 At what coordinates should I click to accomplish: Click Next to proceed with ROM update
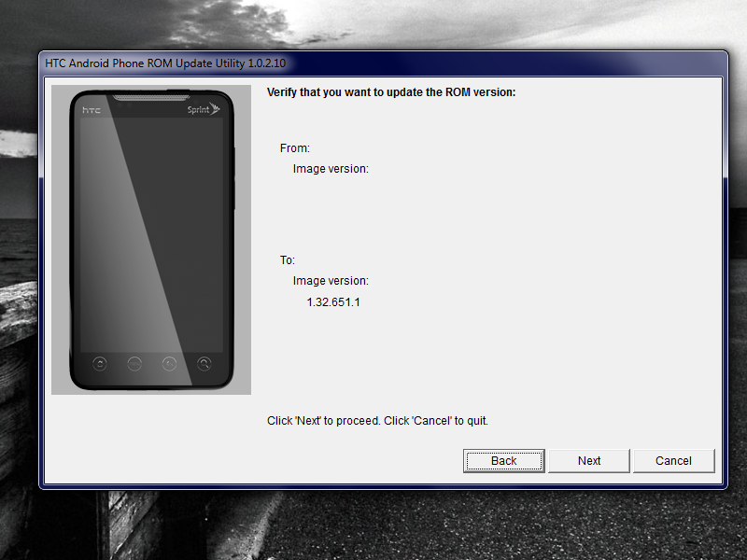point(589,460)
